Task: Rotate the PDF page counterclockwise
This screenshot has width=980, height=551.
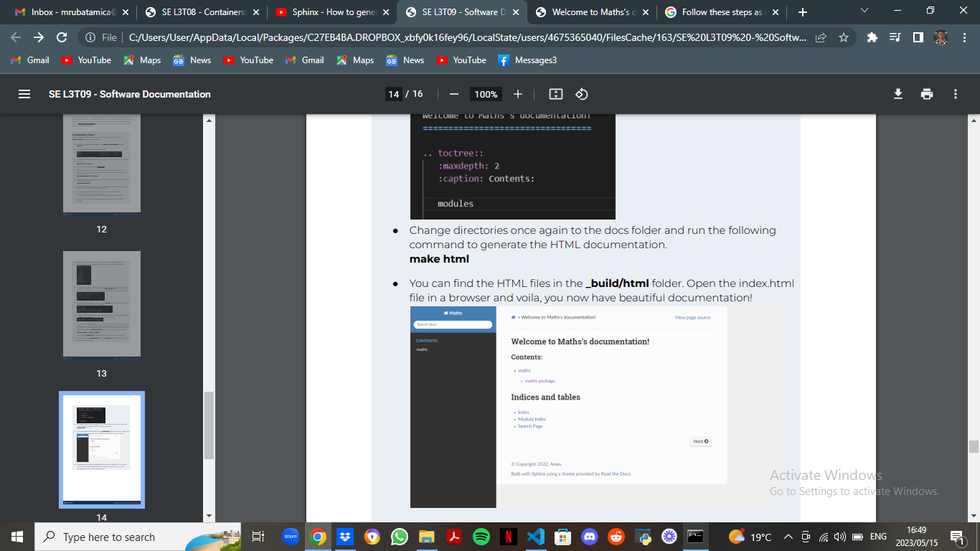Action: pyautogui.click(x=581, y=93)
